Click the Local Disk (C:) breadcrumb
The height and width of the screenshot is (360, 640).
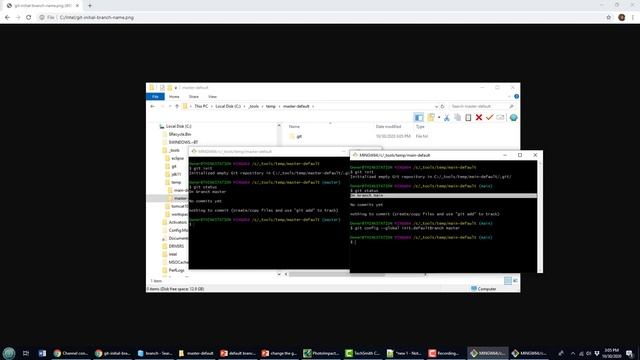click(x=228, y=107)
